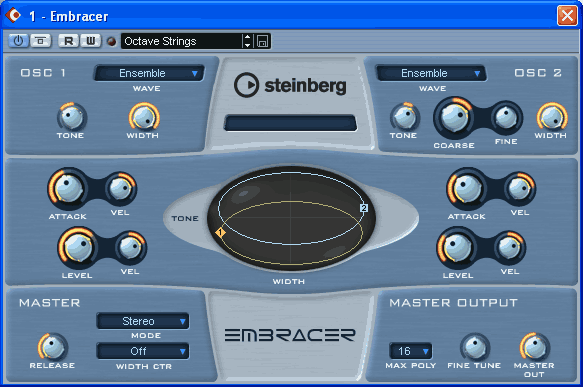
Task: Click the OSC 2 Width knob
Action: click(552, 117)
